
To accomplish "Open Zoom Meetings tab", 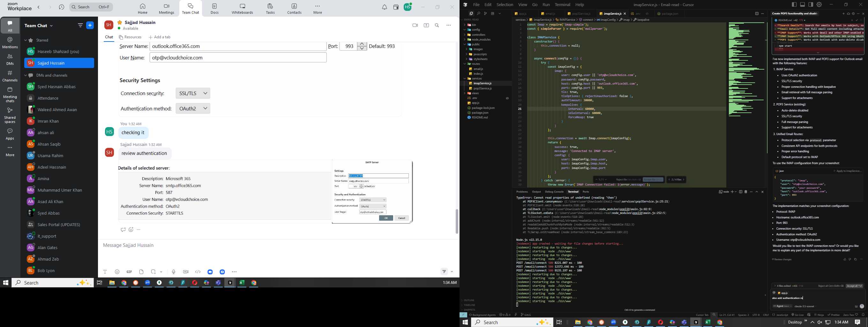I will click(x=167, y=9).
